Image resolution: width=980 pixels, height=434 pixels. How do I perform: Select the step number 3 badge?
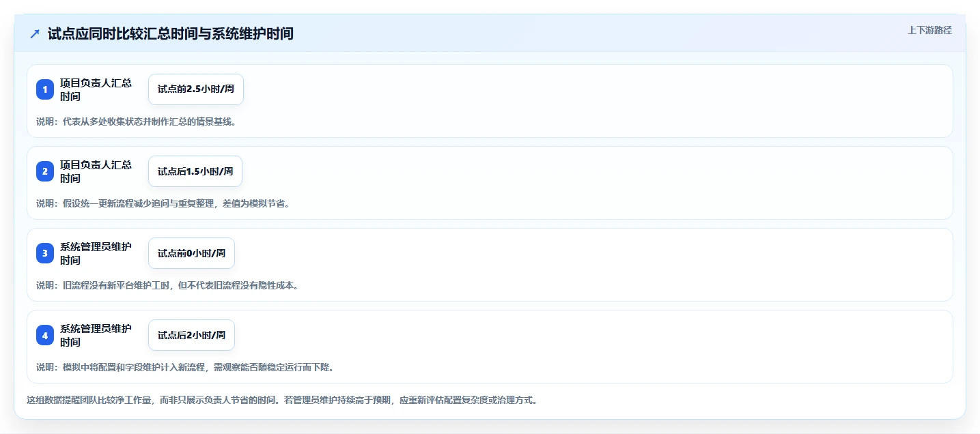[x=45, y=253]
